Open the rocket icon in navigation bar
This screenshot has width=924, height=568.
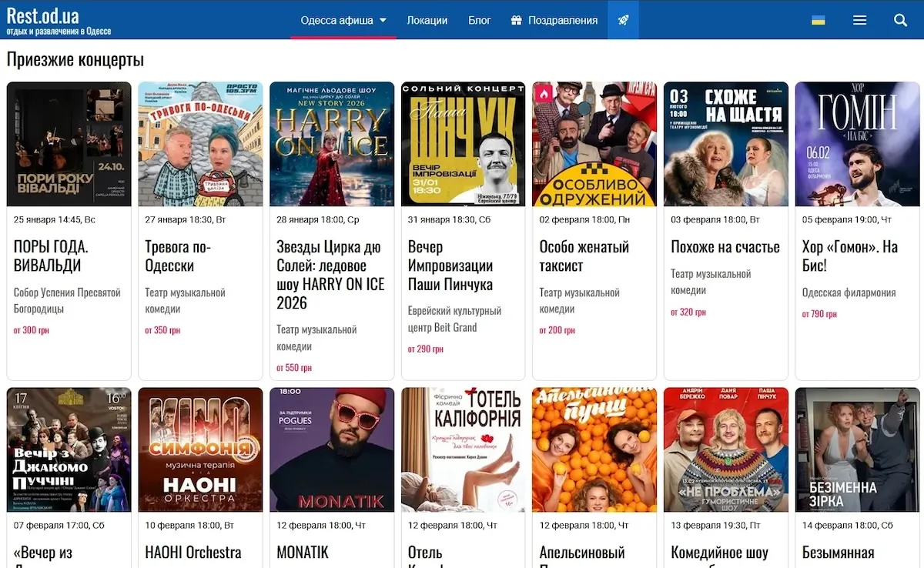[623, 20]
